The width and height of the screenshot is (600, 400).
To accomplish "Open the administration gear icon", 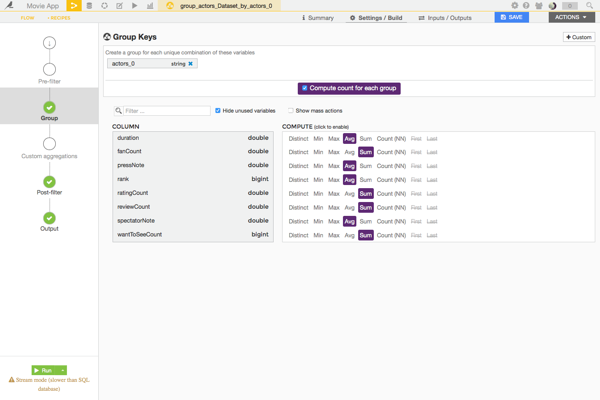I will pyautogui.click(x=515, y=5).
